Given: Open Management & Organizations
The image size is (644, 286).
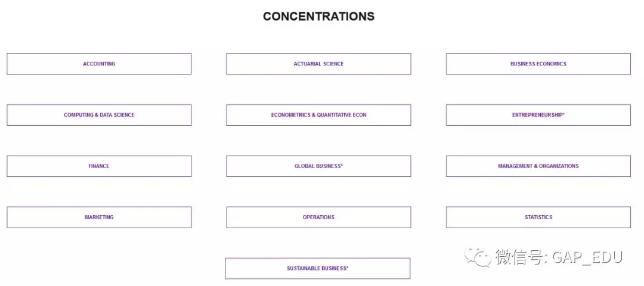Looking at the screenshot, I should [538, 166].
